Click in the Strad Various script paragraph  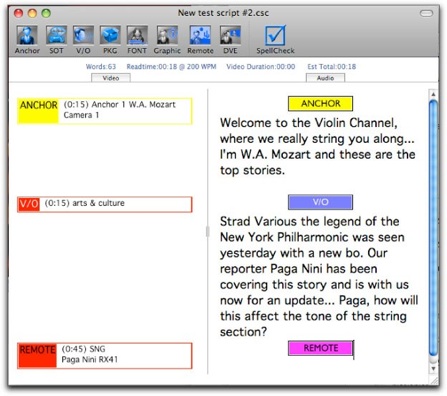pos(319,277)
